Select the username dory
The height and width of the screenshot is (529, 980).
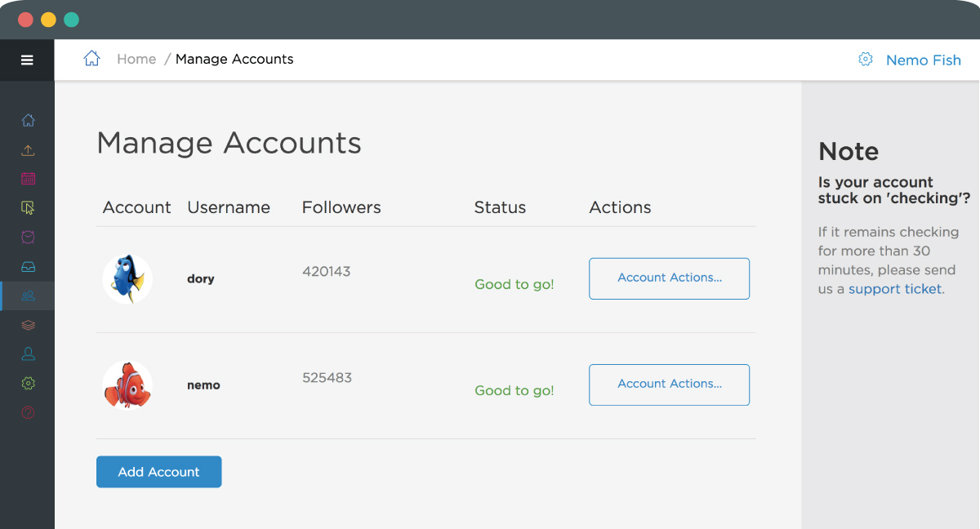click(x=201, y=278)
